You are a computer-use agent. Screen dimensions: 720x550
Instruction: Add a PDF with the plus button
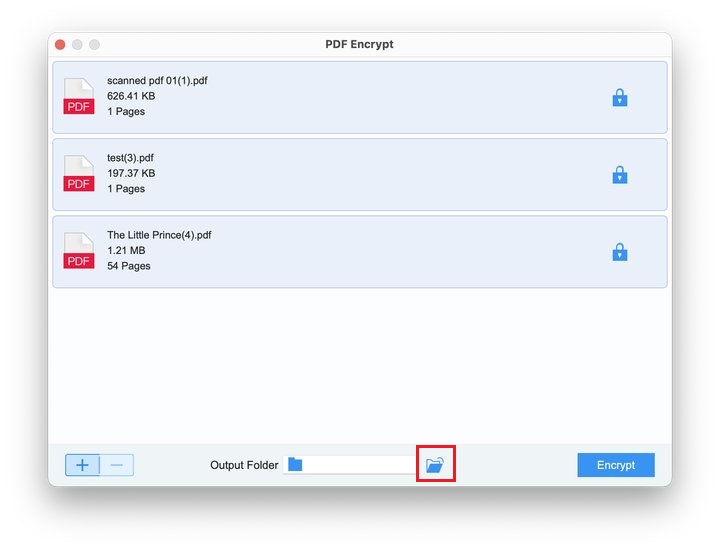coord(82,465)
